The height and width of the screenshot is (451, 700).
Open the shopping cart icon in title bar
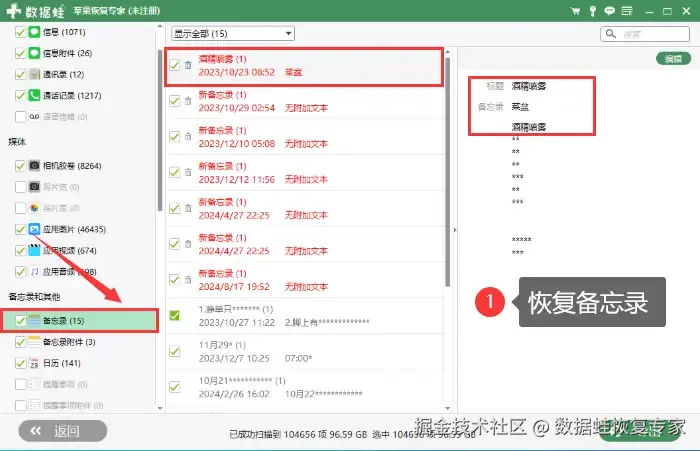point(575,11)
